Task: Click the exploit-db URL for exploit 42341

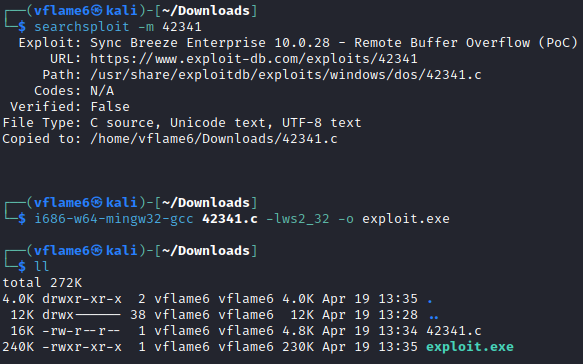Action: click(254, 59)
